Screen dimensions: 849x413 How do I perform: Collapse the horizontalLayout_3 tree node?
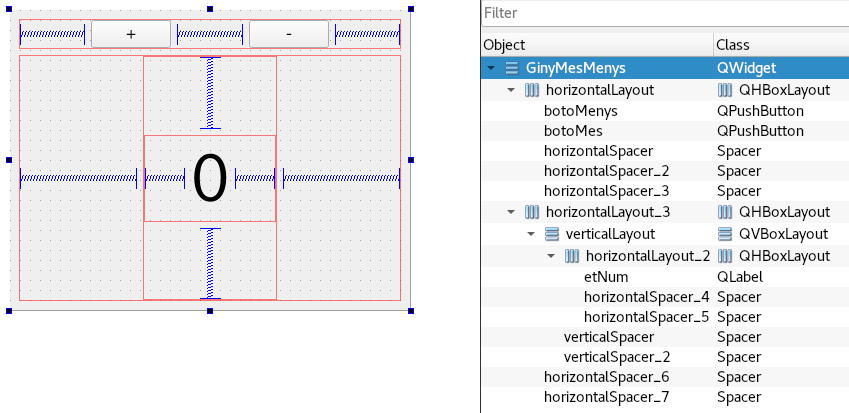511,213
